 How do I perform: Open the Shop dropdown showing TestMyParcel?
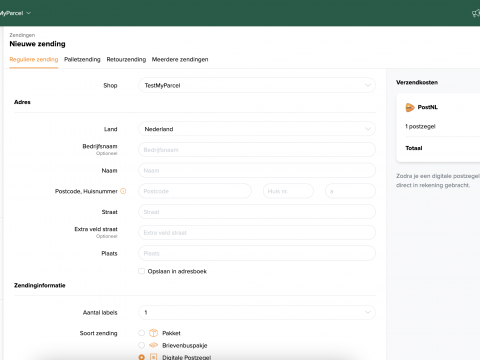[x=257, y=85]
